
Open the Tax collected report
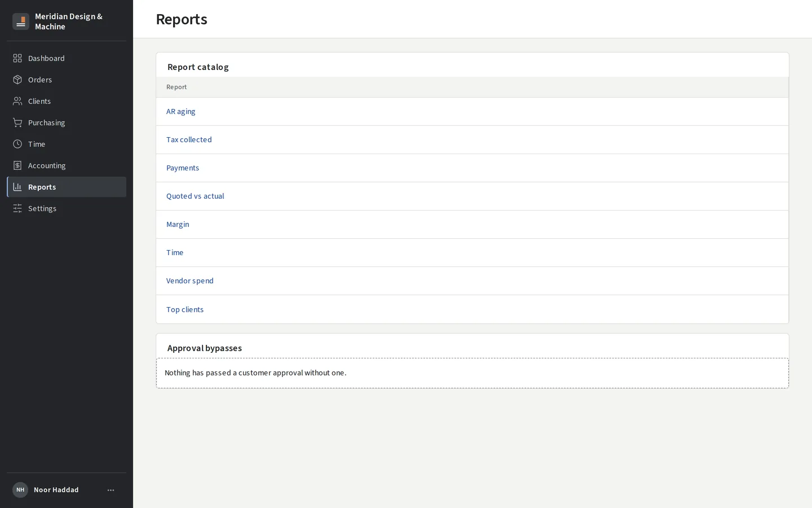tap(189, 140)
